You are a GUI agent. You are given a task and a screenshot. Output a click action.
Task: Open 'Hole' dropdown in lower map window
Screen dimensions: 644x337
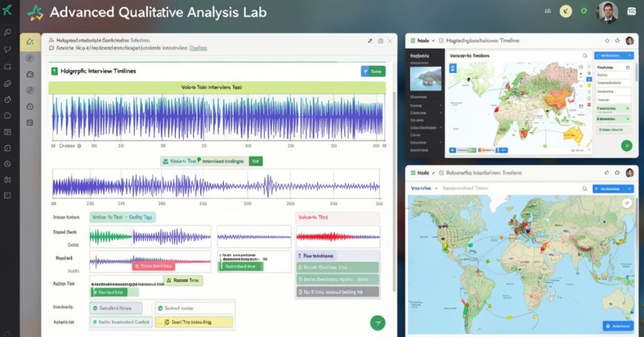[426, 173]
